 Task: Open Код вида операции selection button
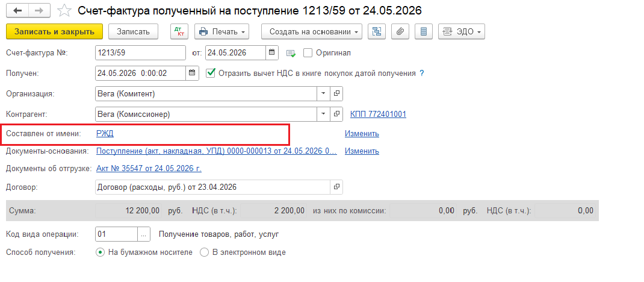click(x=143, y=234)
